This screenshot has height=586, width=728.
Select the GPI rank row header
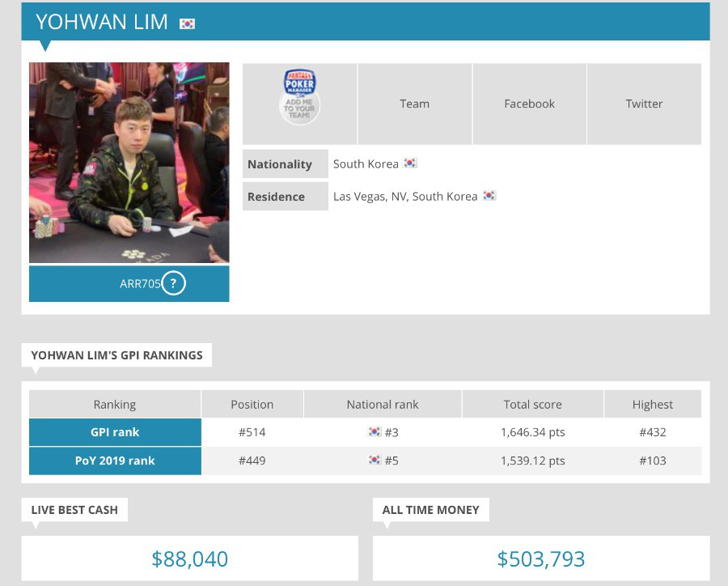(x=115, y=432)
